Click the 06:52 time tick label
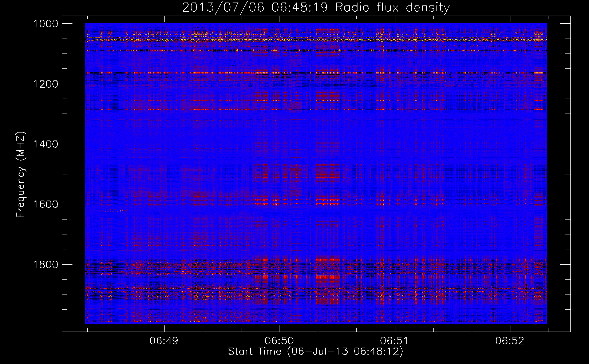This screenshot has height=364, width=589. click(510, 341)
